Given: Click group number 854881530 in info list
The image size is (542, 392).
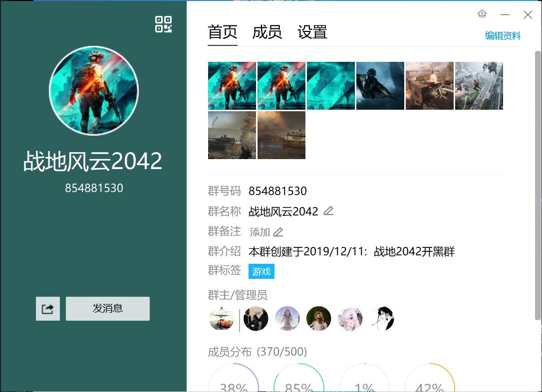Looking at the screenshot, I should click(x=277, y=191).
